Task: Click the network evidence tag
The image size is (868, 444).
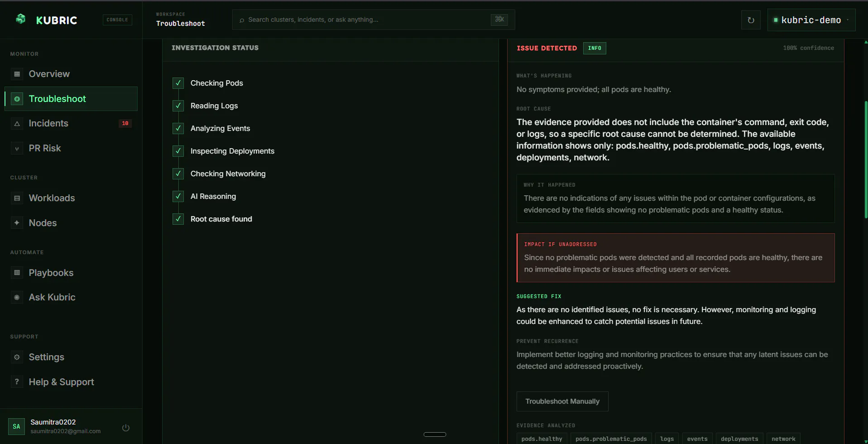Action: coord(783,439)
